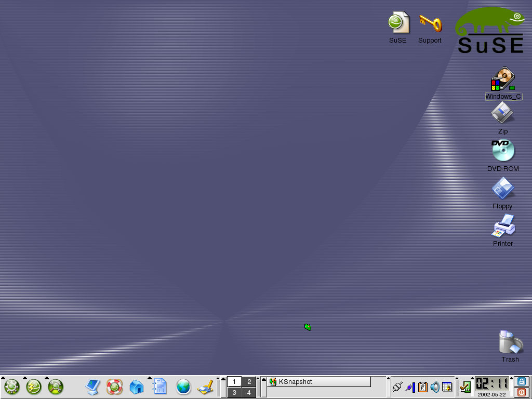Viewport: 532px width, 399px height.
Task: Click the network plug tray icon
Action: coord(397,387)
